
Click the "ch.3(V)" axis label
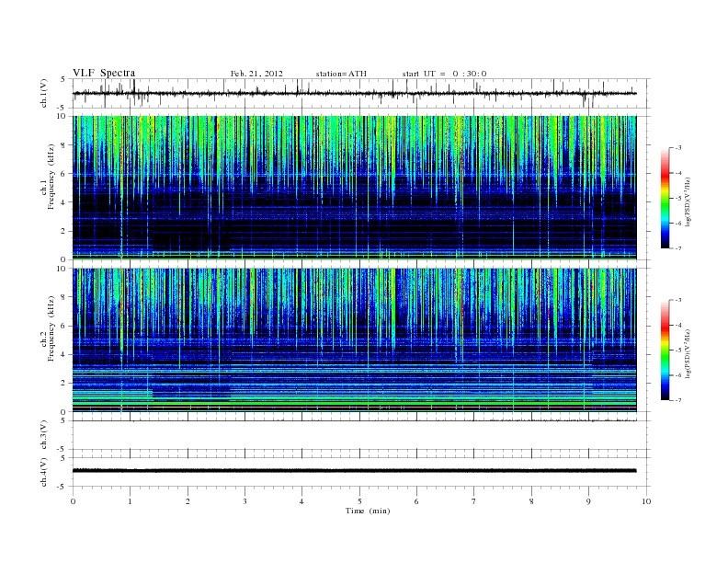[44, 435]
